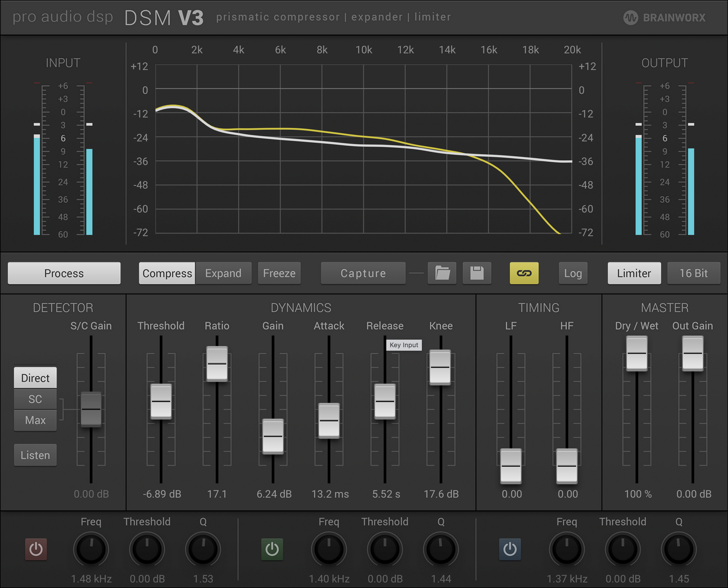Select Compress mode
728x588 pixels.
[x=167, y=273]
